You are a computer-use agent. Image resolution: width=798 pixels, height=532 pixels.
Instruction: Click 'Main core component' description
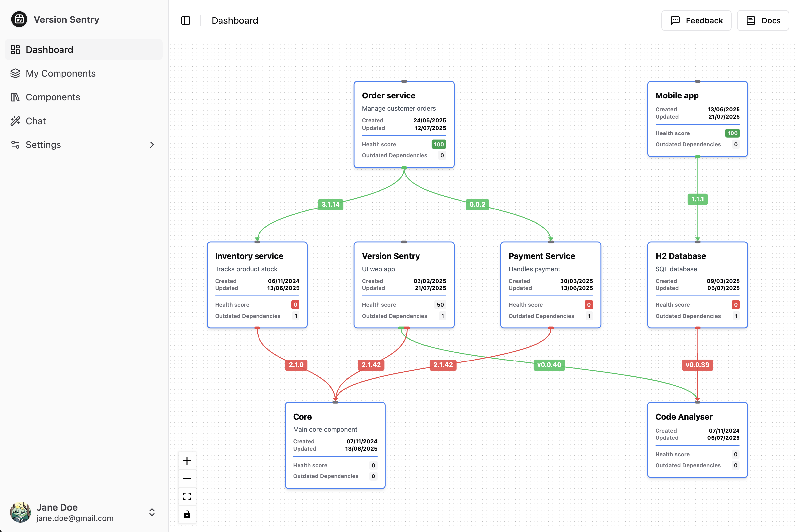coord(325,430)
